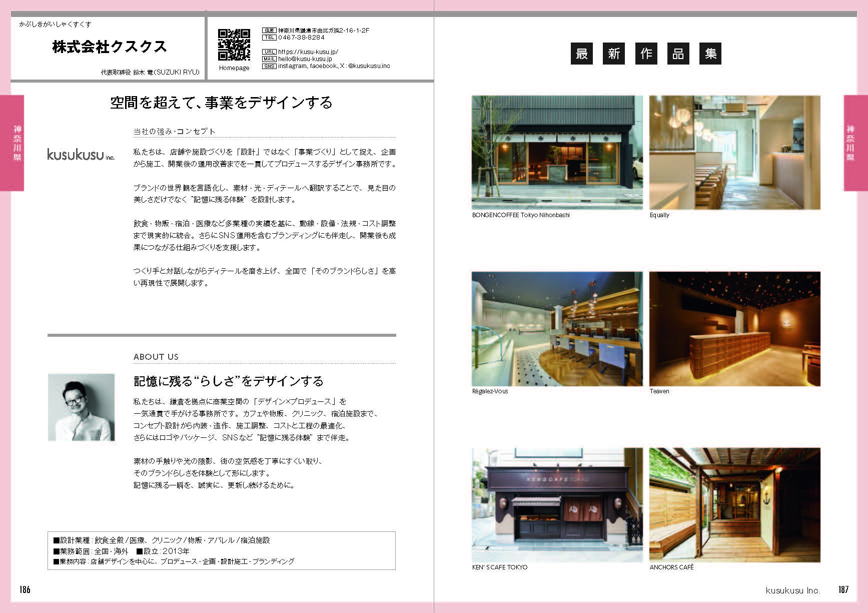Viewport: 868px width, 613px height.
Task: Click the heading 記憶に残る"らしさ"をデザインする
Action: tap(228, 381)
